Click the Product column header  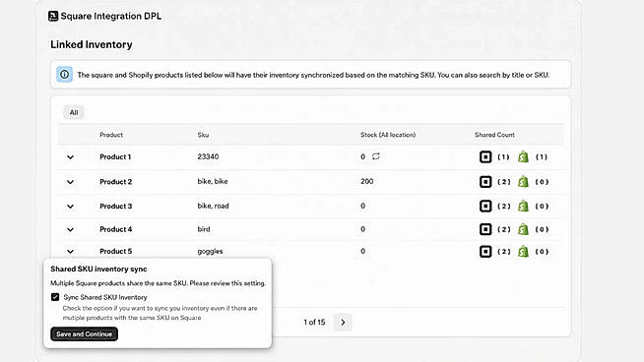click(x=111, y=135)
